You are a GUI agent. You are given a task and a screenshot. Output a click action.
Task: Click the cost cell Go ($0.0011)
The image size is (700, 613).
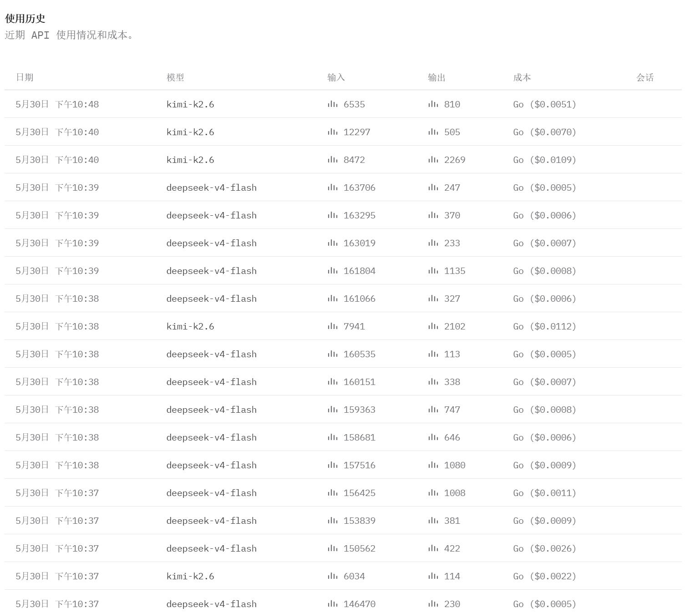click(x=545, y=493)
